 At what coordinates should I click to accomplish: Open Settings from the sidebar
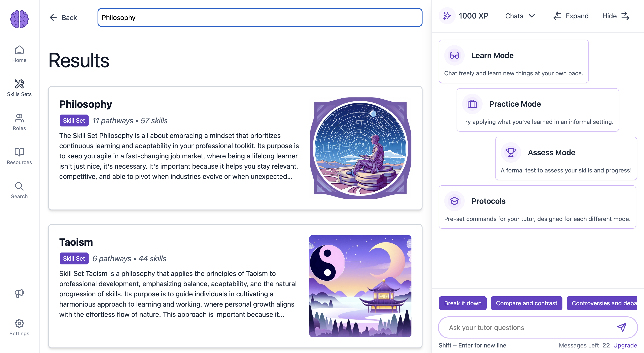coord(19,327)
